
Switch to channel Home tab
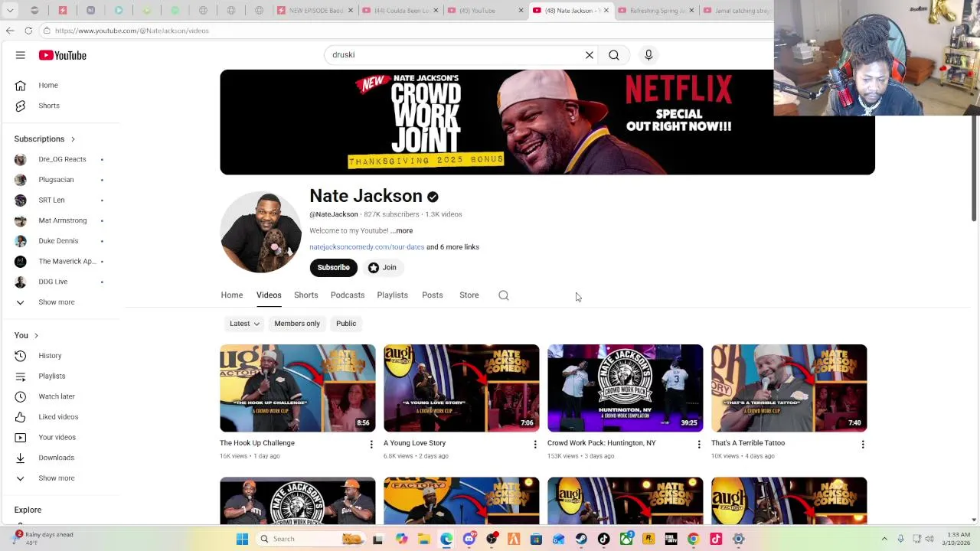click(232, 295)
